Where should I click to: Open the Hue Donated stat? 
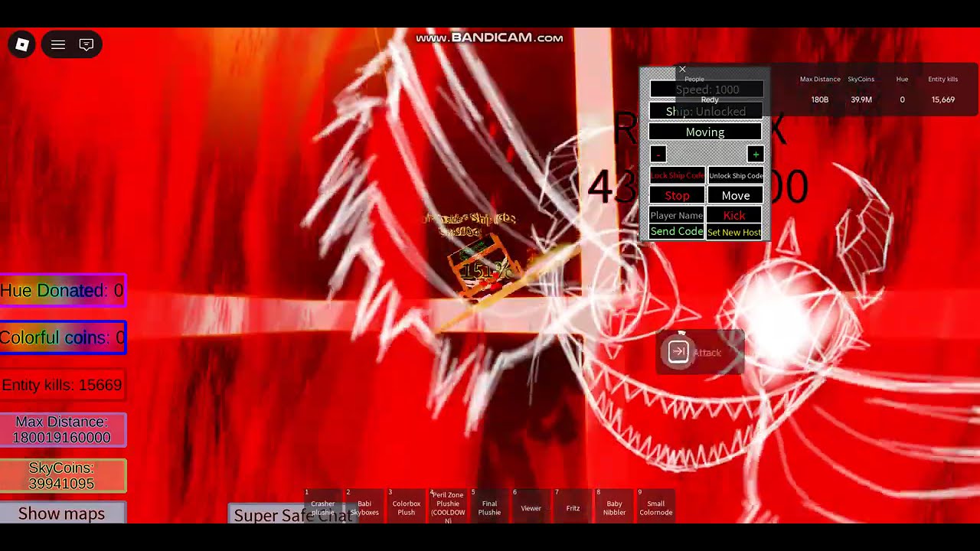(x=63, y=290)
